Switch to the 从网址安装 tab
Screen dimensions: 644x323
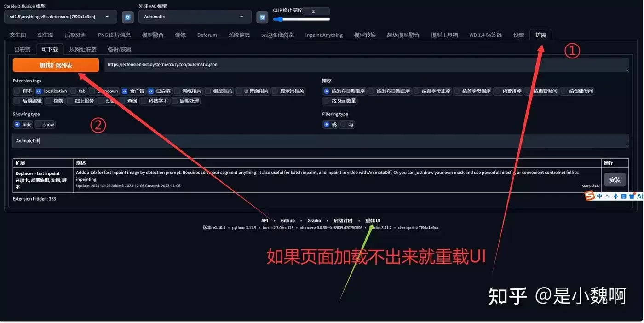tap(83, 49)
